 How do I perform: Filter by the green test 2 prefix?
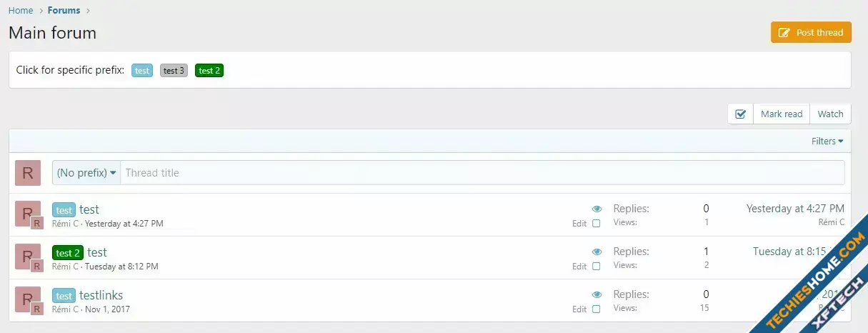click(209, 71)
